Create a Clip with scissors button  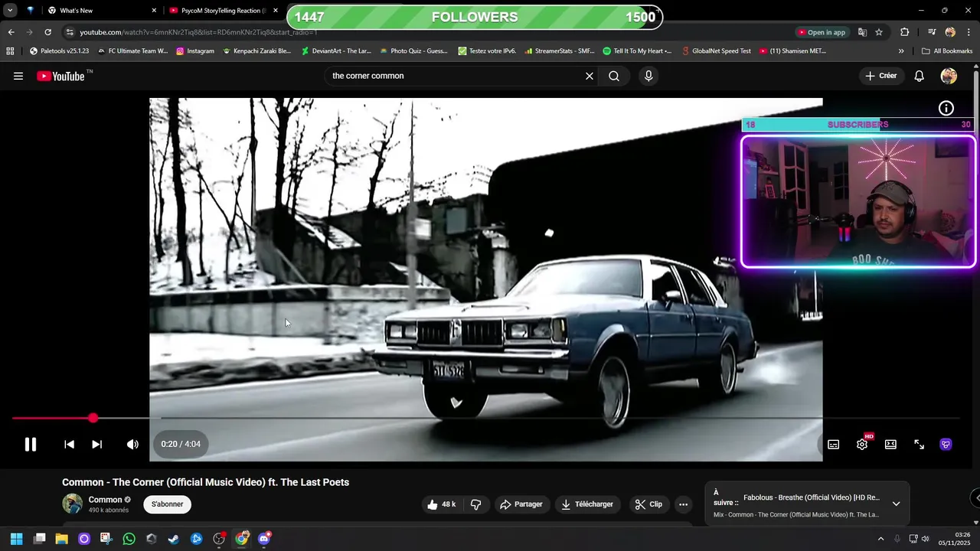(648, 504)
